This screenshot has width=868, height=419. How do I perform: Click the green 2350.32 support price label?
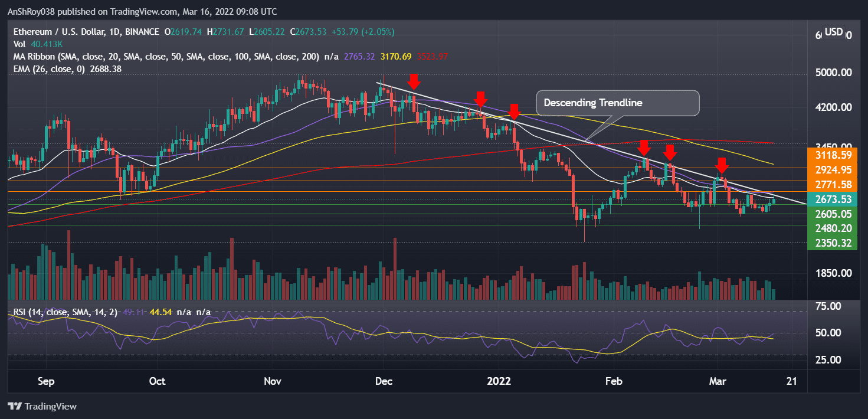pyautogui.click(x=832, y=243)
